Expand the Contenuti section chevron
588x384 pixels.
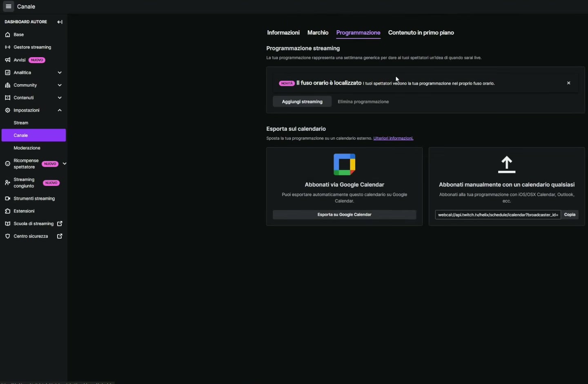coord(60,98)
